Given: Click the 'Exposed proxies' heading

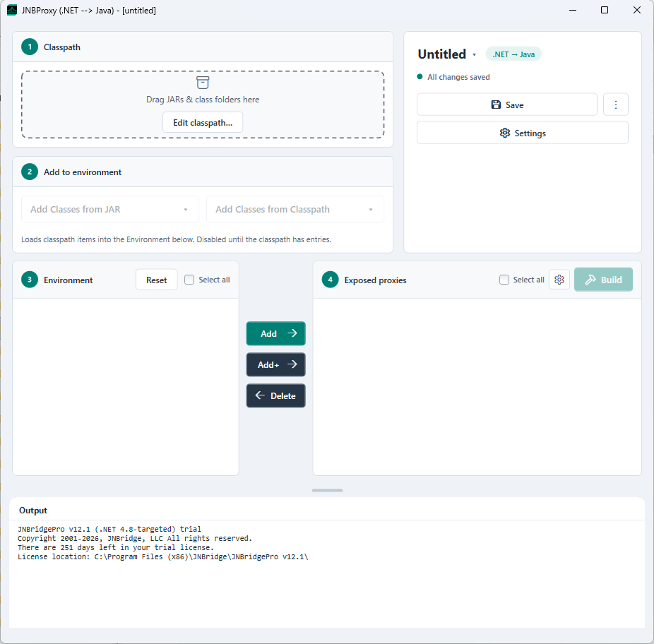Looking at the screenshot, I should tap(376, 280).
